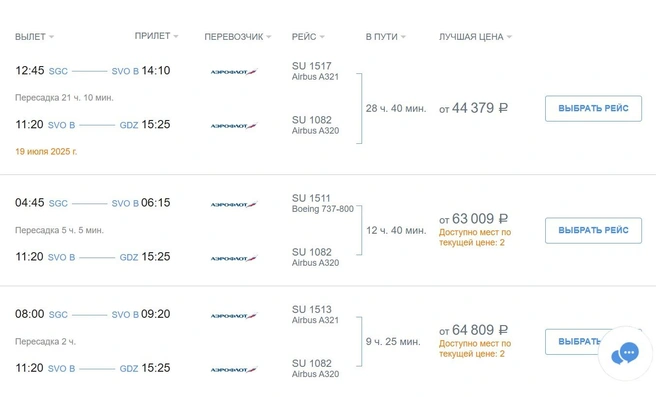Click flight number SU 1511
The image size is (656, 397).
pyautogui.click(x=311, y=198)
